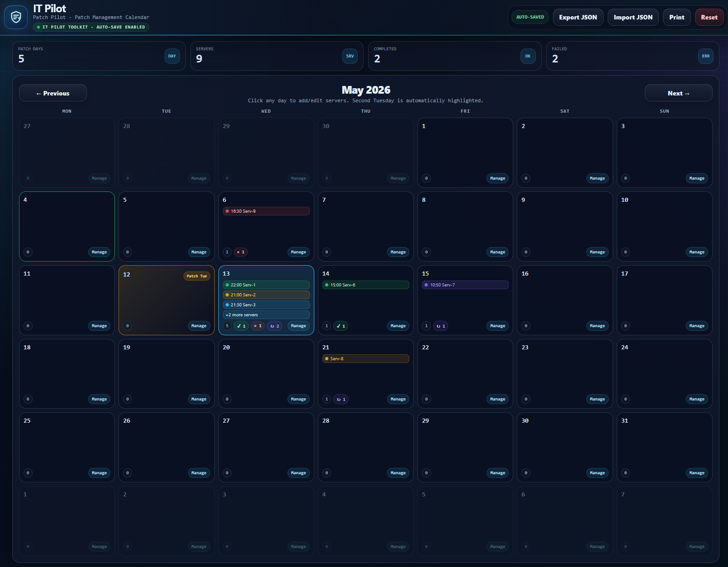Viewport: 728px width, 567px height.
Task: Open Manage for May 14
Action: tap(398, 326)
